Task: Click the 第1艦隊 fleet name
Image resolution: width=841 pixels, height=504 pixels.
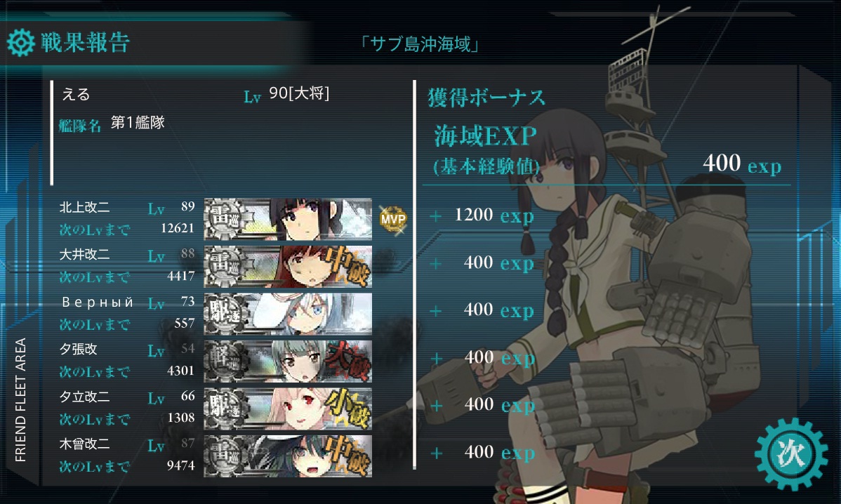Action: pyautogui.click(x=138, y=123)
